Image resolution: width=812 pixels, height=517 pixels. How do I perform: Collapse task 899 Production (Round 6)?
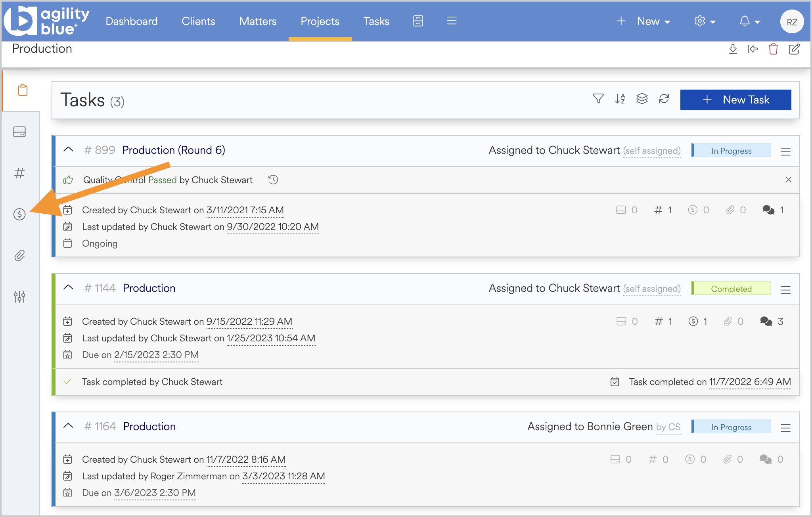point(69,150)
